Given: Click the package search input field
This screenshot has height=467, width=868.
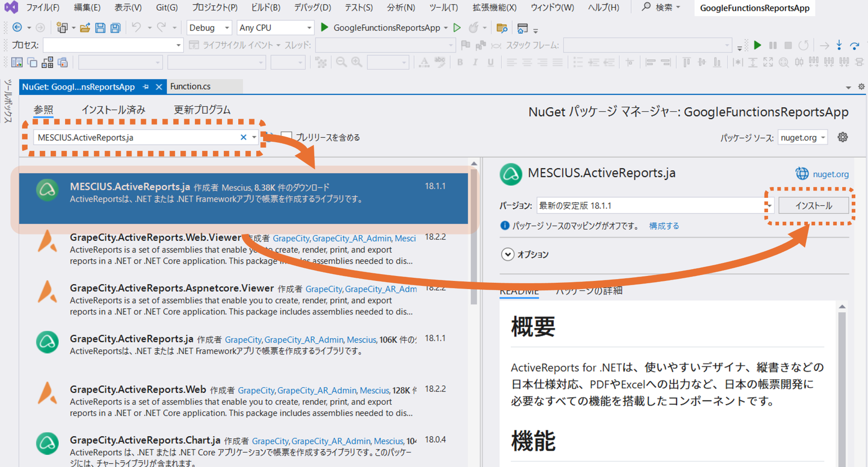Looking at the screenshot, I should click(137, 137).
